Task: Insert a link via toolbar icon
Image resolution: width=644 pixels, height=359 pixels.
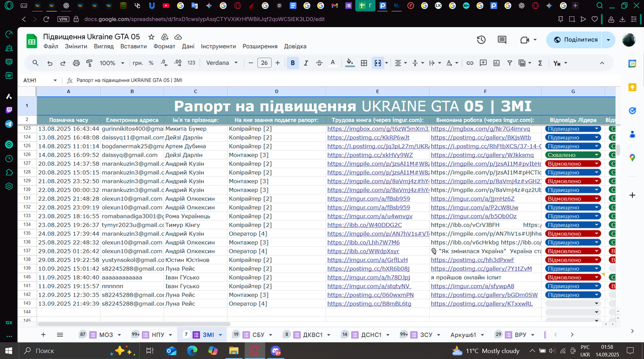Action: [x=469, y=63]
